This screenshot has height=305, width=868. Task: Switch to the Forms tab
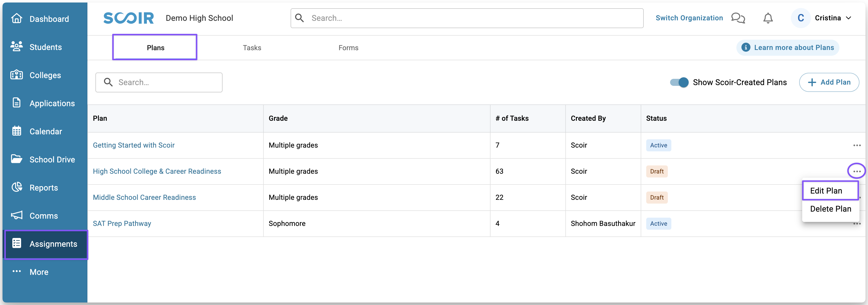pyautogui.click(x=348, y=48)
